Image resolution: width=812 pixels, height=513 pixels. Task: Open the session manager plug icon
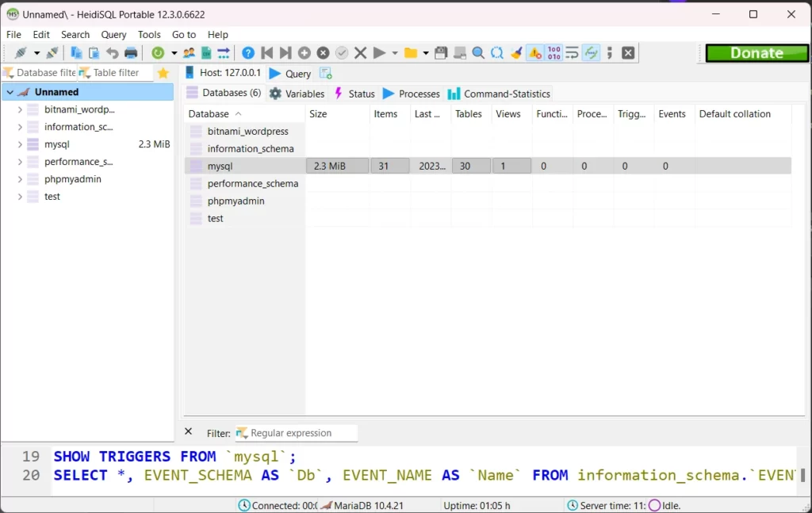pyautogui.click(x=21, y=53)
